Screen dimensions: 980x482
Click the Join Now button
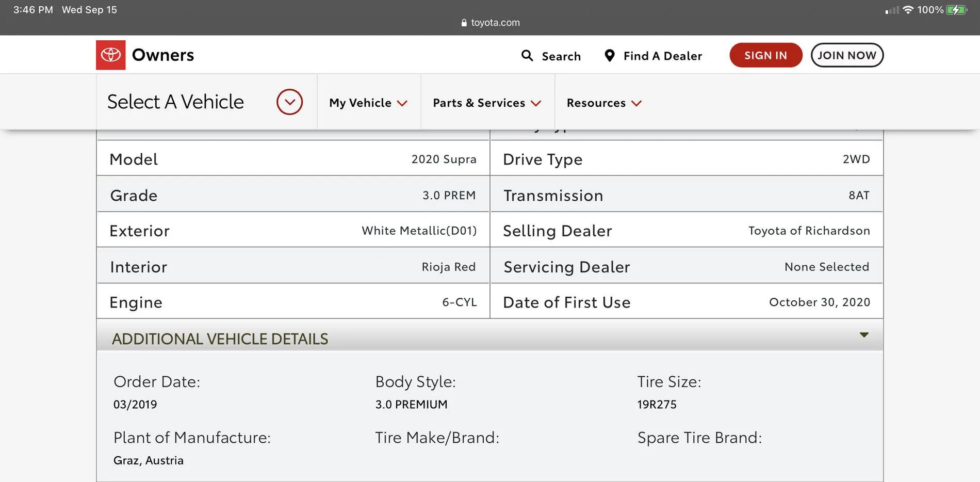coord(847,55)
